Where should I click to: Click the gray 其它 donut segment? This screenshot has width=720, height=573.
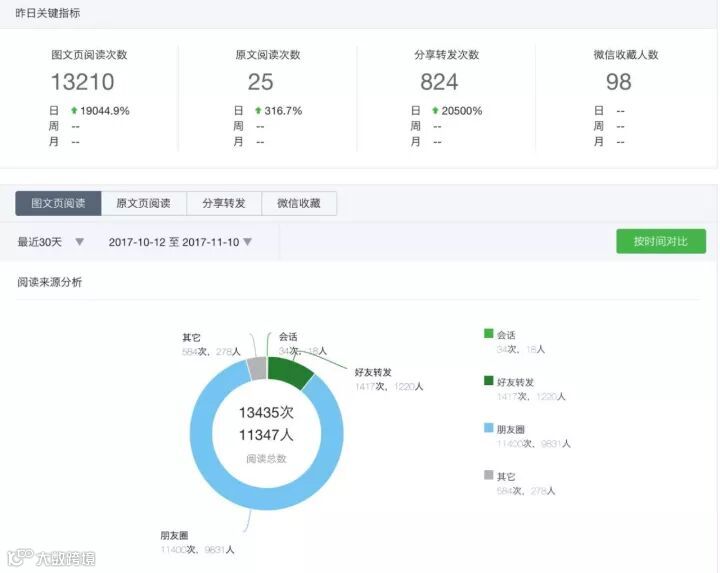258,368
